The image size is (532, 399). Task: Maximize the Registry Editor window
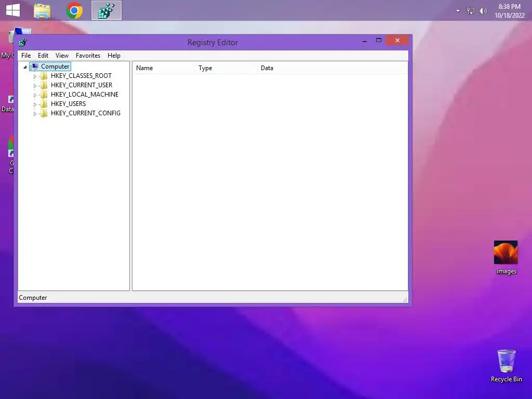pyautogui.click(x=379, y=41)
